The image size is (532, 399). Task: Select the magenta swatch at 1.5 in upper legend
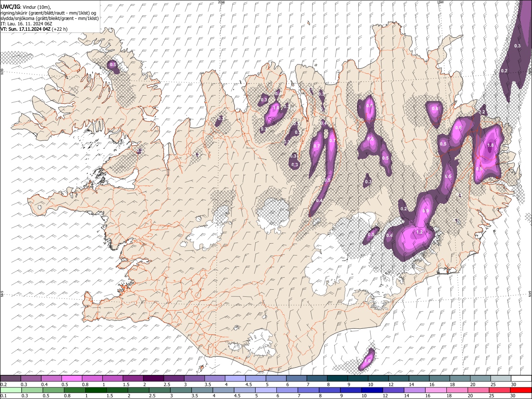pyautogui.click(x=133, y=378)
